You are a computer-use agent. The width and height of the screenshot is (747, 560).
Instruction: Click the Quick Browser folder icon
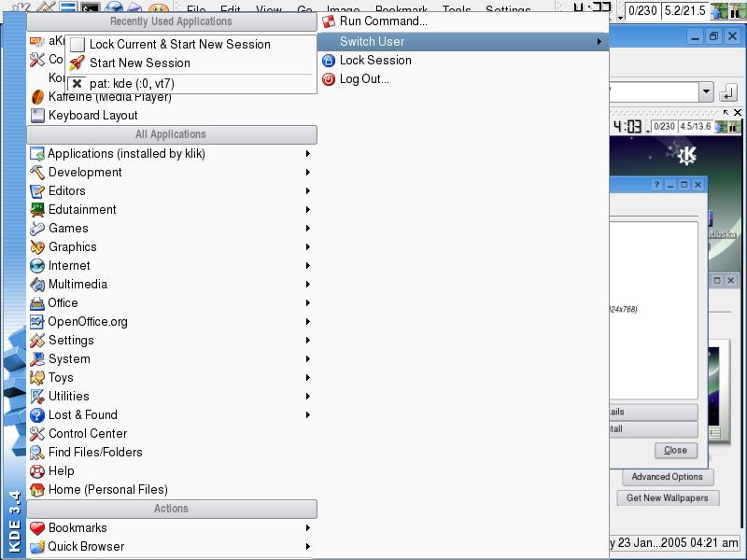tap(37, 547)
